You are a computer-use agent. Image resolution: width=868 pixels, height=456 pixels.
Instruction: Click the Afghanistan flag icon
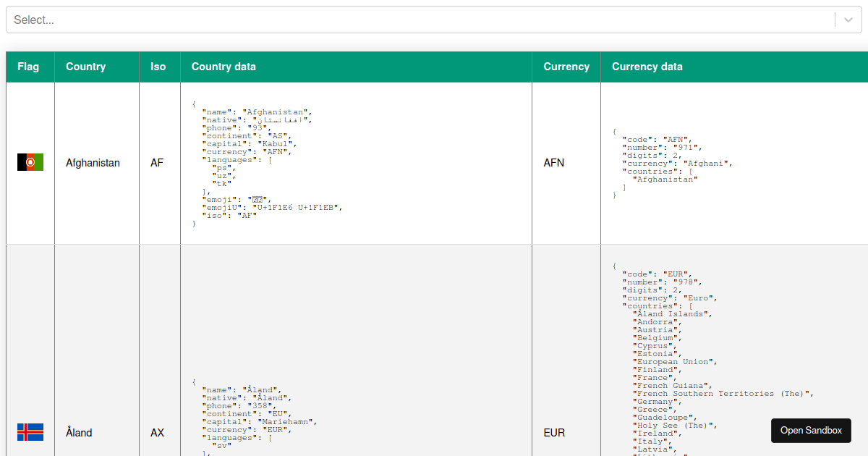coord(30,162)
